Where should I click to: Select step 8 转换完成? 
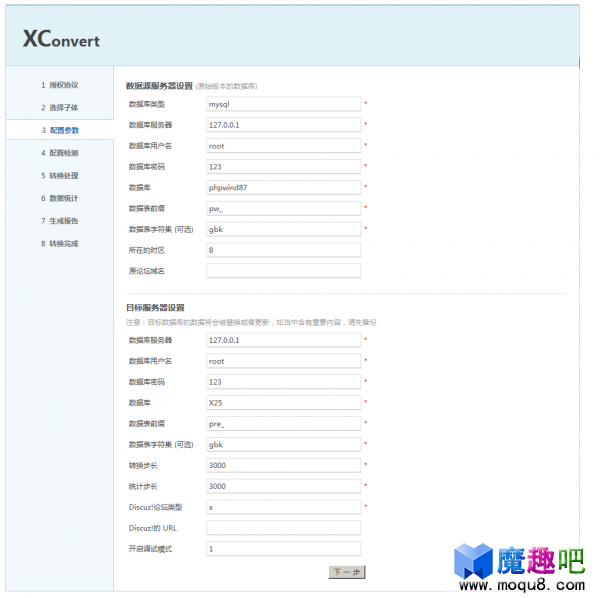point(60,243)
